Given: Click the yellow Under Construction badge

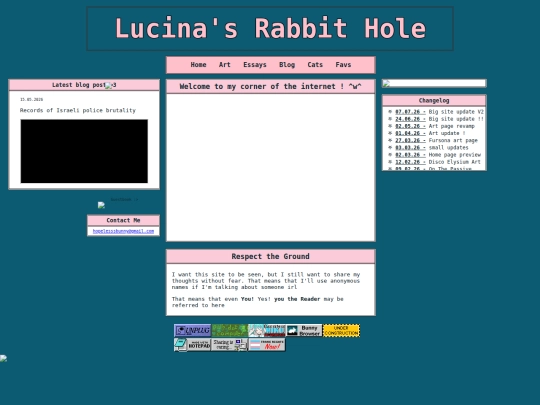Looking at the screenshot, I should pyautogui.click(x=341, y=331).
